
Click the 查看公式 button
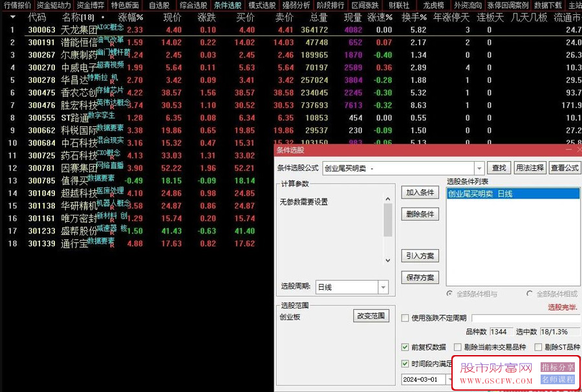click(x=565, y=168)
